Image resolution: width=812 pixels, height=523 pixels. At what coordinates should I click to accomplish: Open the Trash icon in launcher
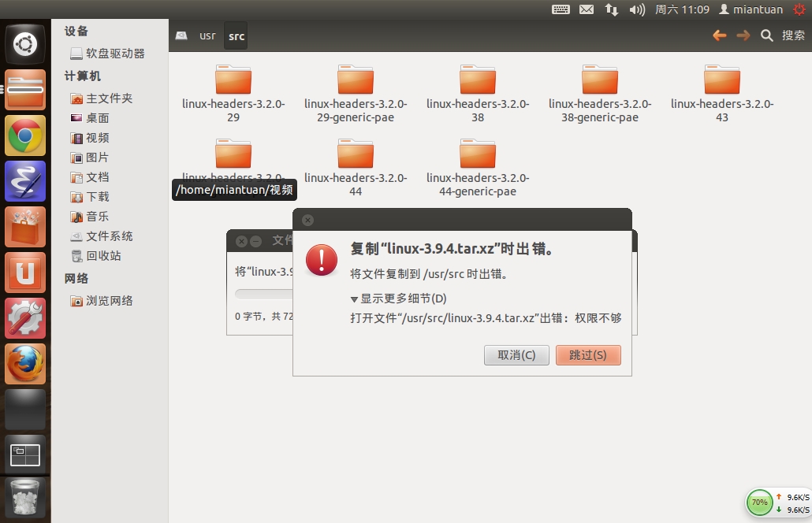point(25,498)
